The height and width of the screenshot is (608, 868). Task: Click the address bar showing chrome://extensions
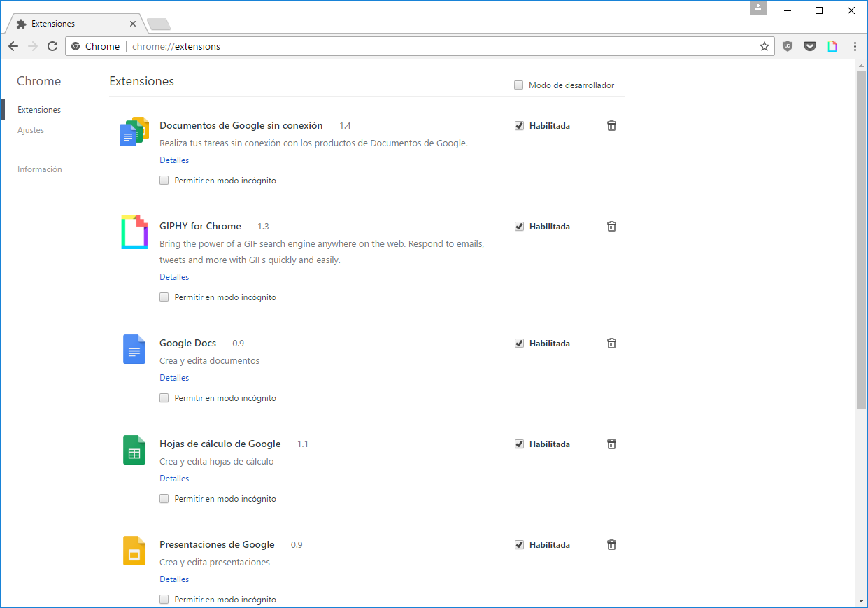tap(420, 46)
